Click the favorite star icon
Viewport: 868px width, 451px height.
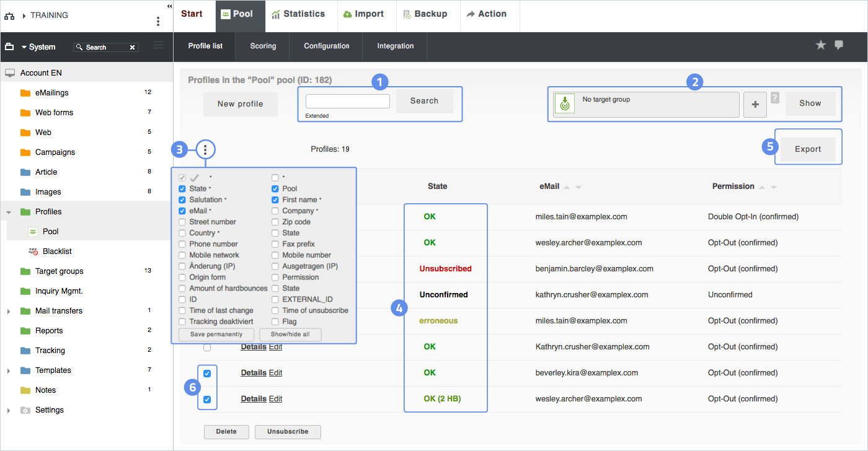point(820,45)
